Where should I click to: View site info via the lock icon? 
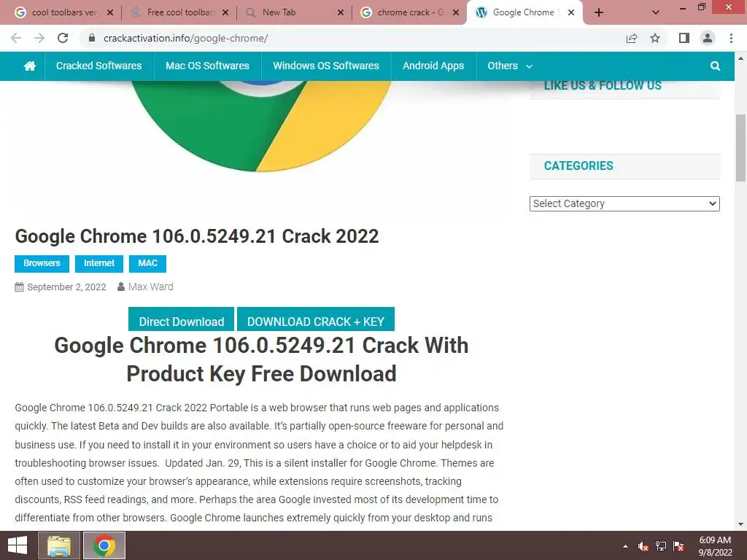coord(92,38)
